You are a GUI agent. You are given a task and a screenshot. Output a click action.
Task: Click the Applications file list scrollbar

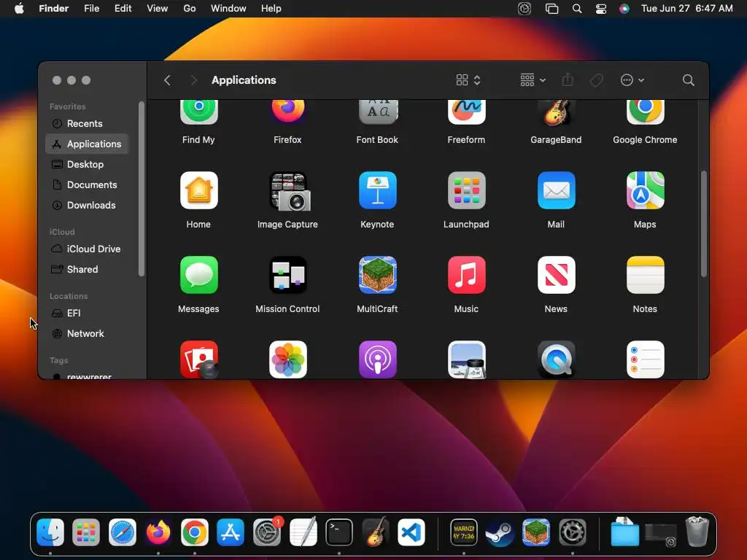704,224
